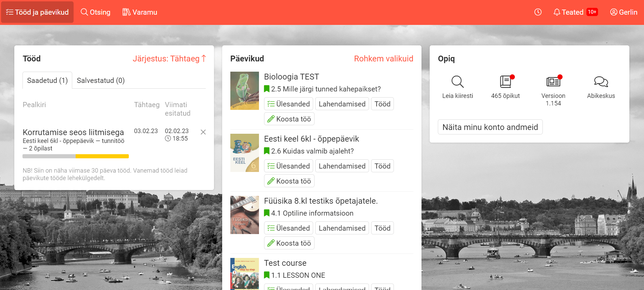Toggle sort order Järjestus: Tähtaeg
Image resolution: width=644 pixels, height=290 pixels.
pos(169,59)
